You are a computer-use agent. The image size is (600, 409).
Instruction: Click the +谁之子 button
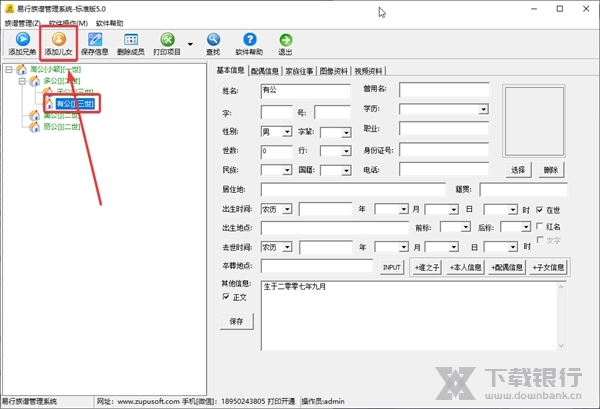[x=427, y=267]
